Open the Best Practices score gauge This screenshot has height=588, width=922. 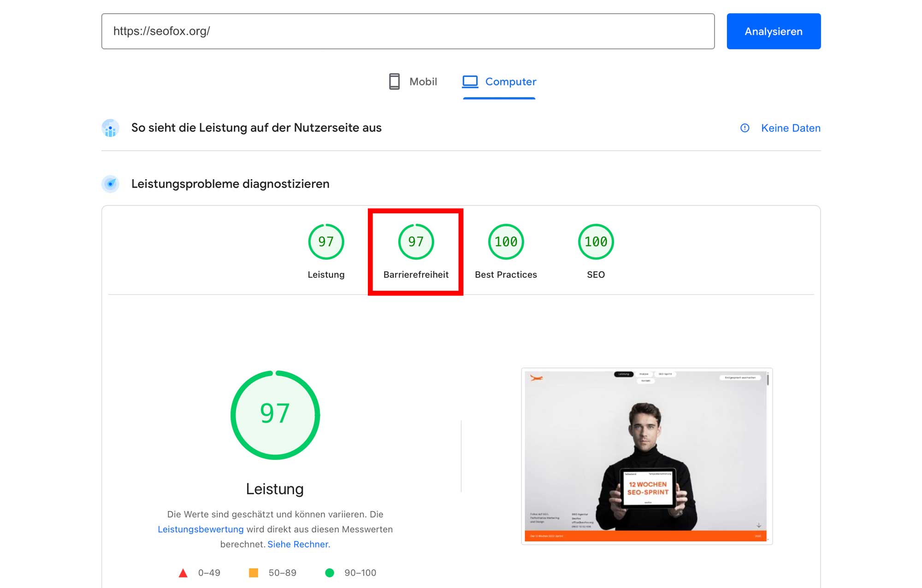(506, 242)
